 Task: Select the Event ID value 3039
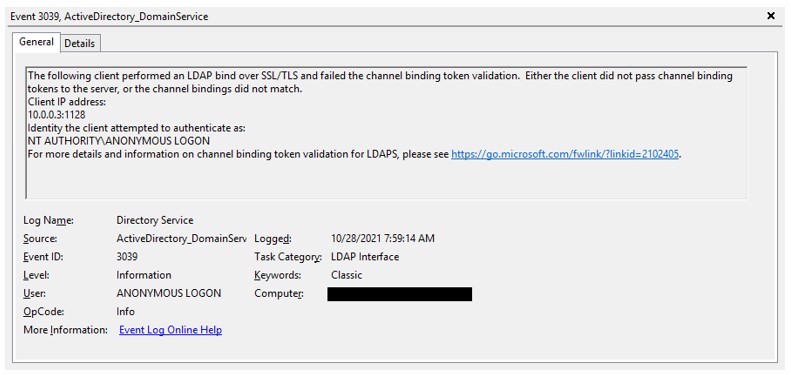point(127,256)
